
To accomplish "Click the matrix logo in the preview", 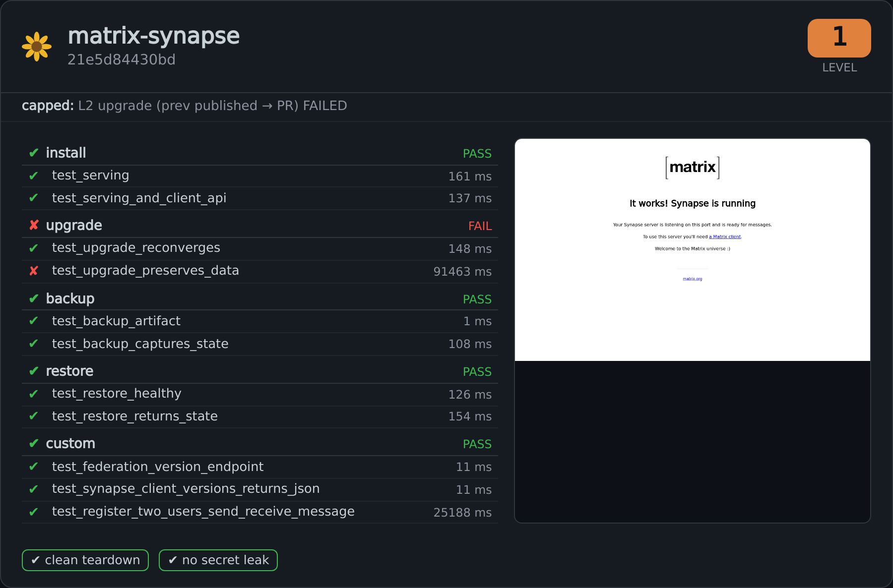I will tap(693, 168).
